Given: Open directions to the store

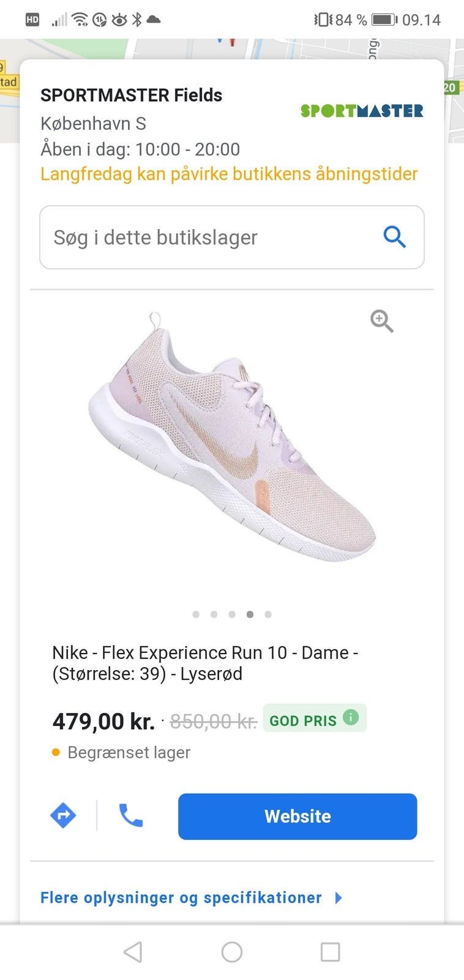Looking at the screenshot, I should point(63,816).
